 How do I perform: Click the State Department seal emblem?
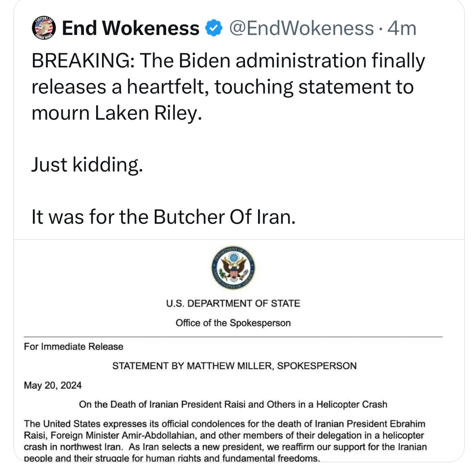click(233, 269)
